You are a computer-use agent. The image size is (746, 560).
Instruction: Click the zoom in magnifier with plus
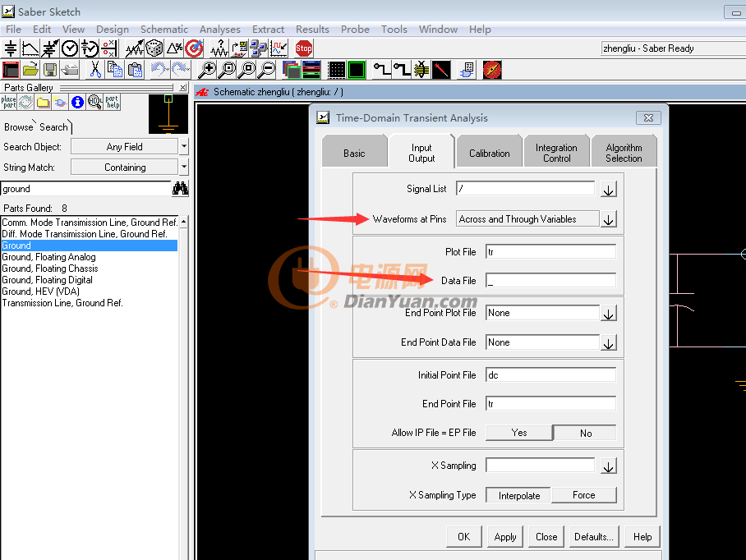pyautogui.click(x=207, y=70)
